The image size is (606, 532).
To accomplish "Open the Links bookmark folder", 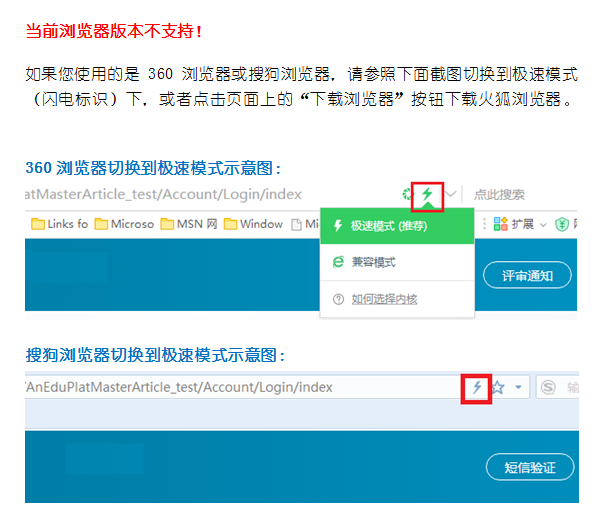I will pos(60,224).
